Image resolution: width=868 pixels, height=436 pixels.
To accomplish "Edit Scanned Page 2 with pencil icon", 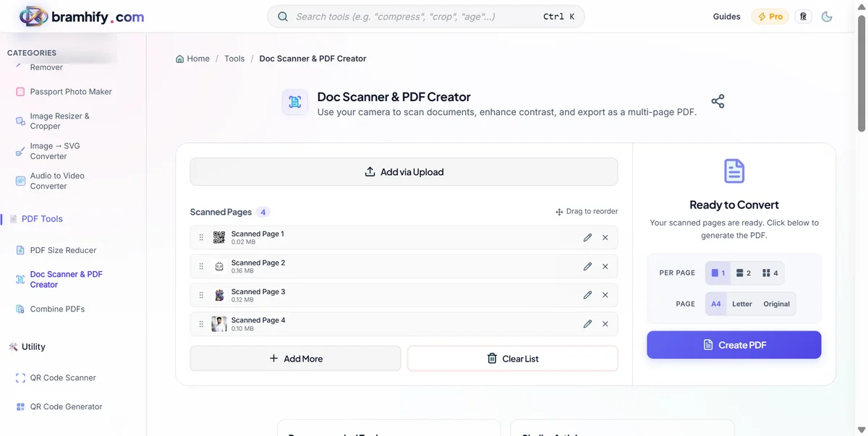I will tap(587, 267).
